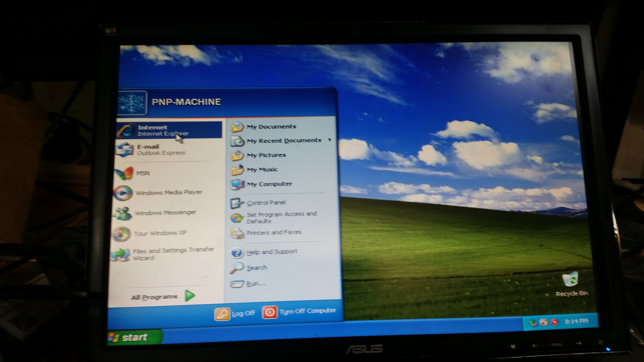Viewport: 644px width, 362px height.
Task: Click 'Set Program Access and Defaults' text
Action: (x=282, y=218)
